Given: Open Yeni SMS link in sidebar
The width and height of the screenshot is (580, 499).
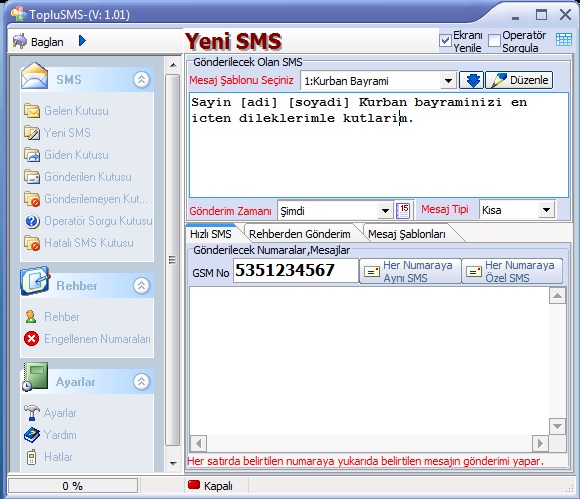Looking at the screenshot, I should [x=67, y=133].
